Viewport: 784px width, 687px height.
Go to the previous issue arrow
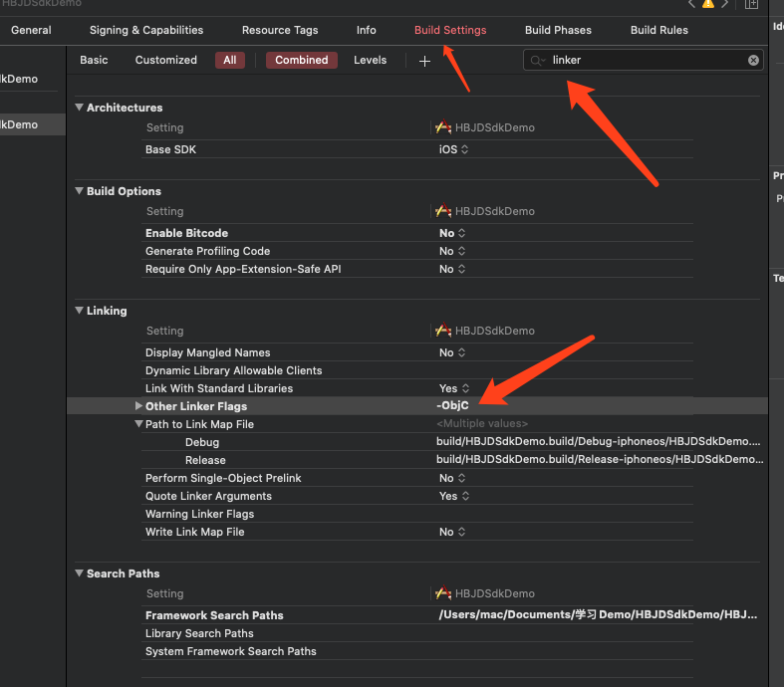tap(691, 4)
